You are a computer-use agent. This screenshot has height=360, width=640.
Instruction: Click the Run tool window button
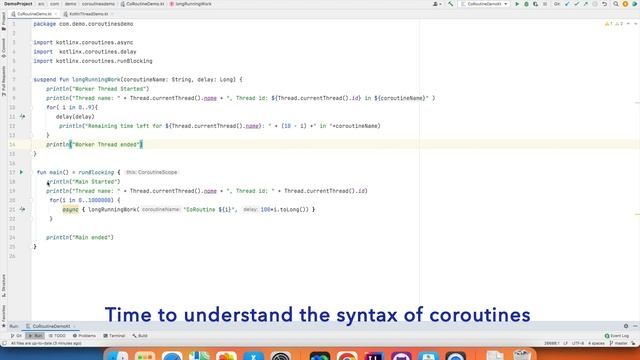coord(35,336)
